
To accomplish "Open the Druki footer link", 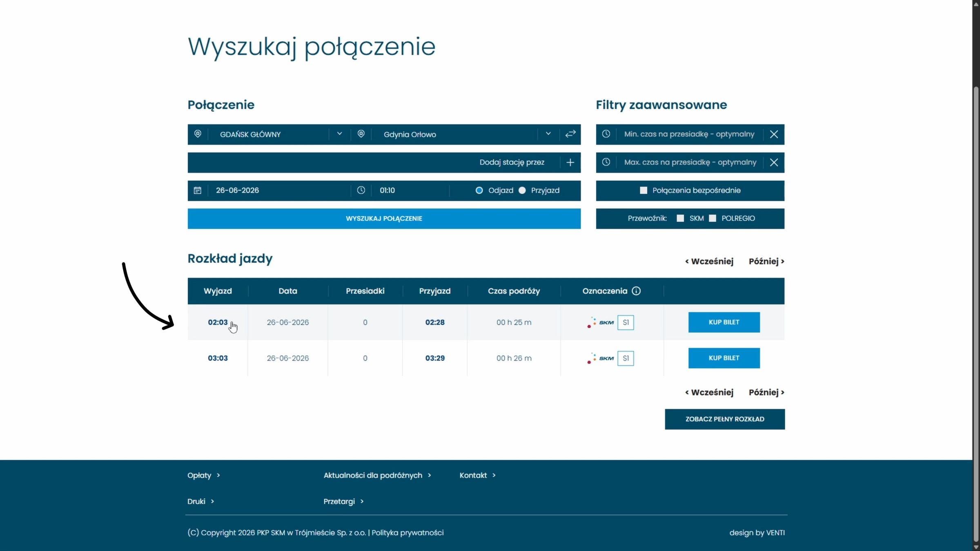I will 200,501.
